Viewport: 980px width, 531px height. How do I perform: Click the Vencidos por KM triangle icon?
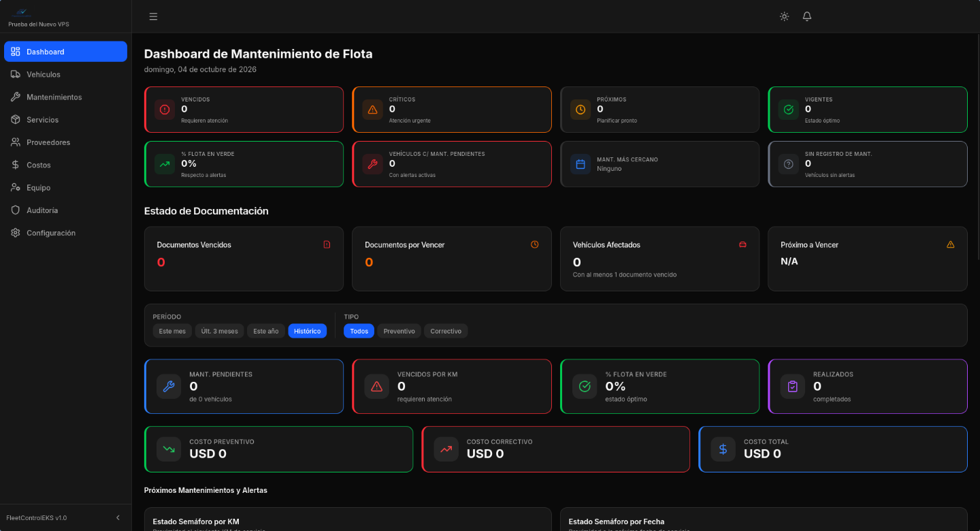[x=376, y=387]
